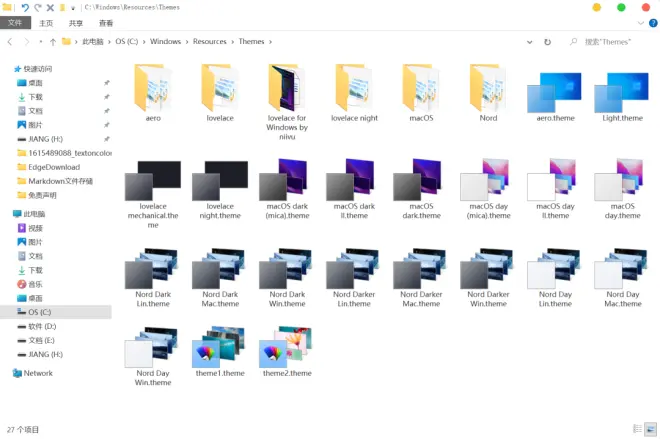The width and height of the screenshot is (660, 439).
Task: Select macOS dark (mica).theme file
Action: pyautogui.click(x=287, y=189)
